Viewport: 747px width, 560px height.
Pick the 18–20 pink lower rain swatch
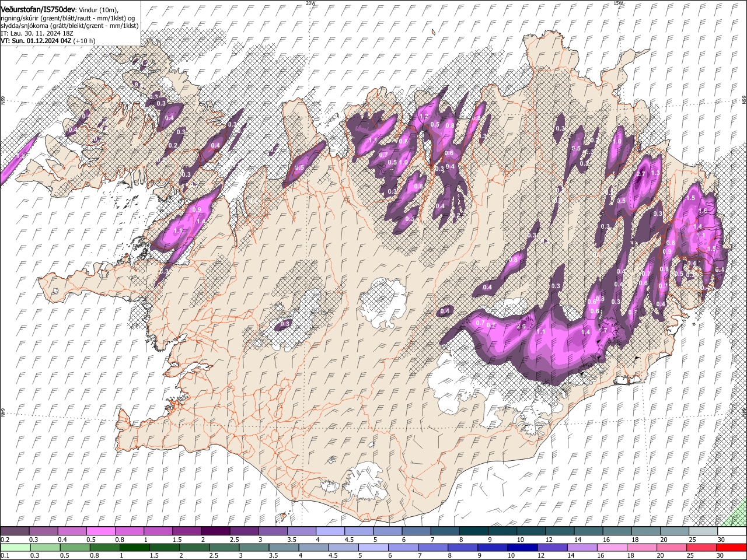click(641, 547)
